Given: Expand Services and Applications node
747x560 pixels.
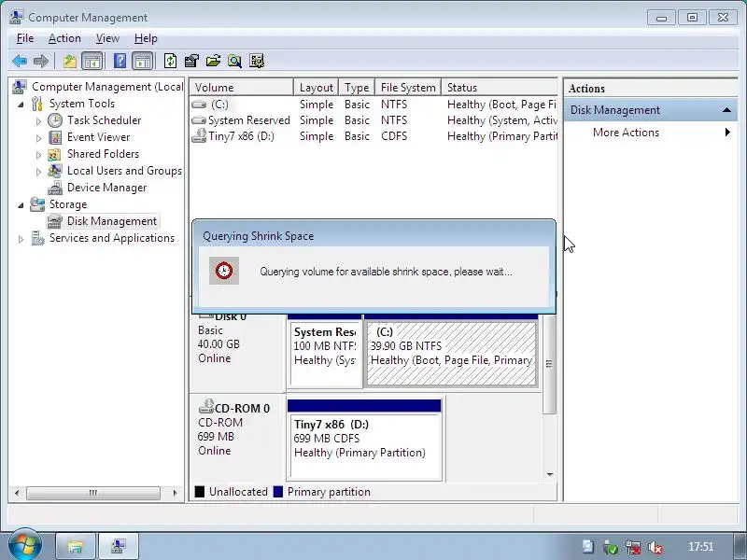Looking at the screenshot, I should click(x=21, y=239).
